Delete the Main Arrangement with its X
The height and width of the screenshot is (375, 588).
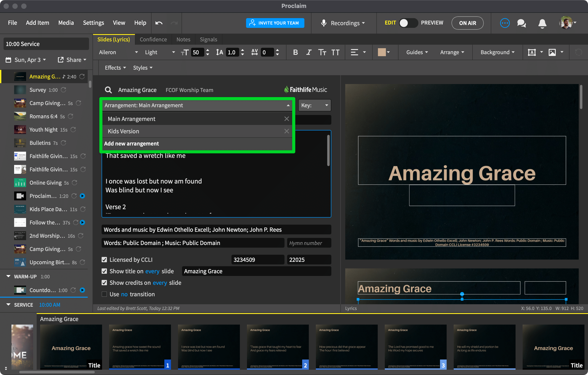[x=286, y=119]
